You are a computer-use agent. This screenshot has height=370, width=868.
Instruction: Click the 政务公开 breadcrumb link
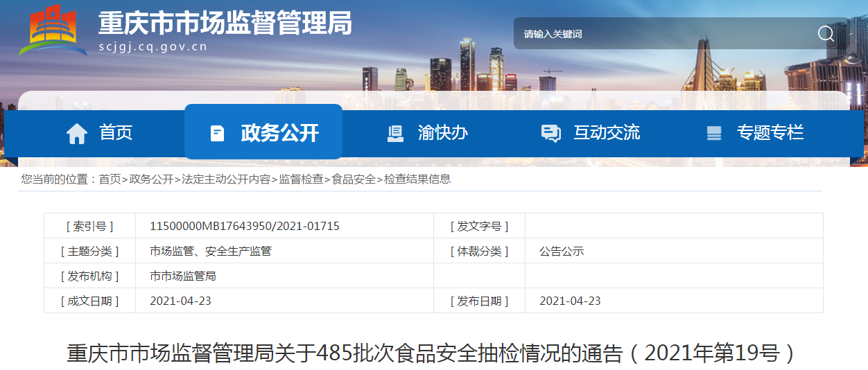[x=151, y=179]
